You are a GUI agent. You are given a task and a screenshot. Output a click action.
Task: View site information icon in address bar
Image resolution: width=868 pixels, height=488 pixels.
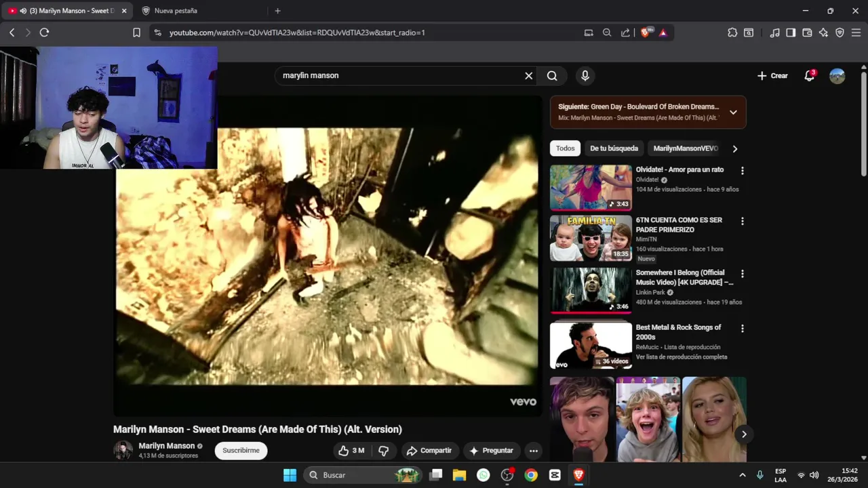158,33
